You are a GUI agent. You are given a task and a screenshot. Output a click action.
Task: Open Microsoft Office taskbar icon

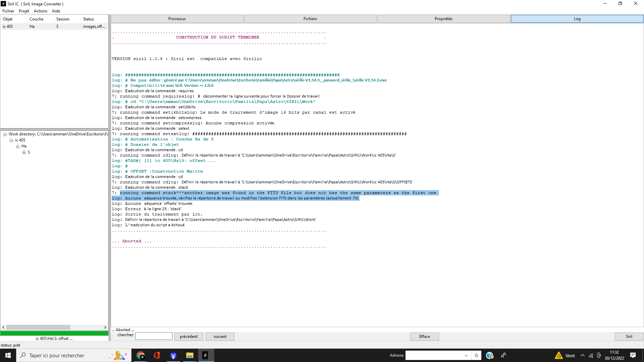[x=157, y=355]
